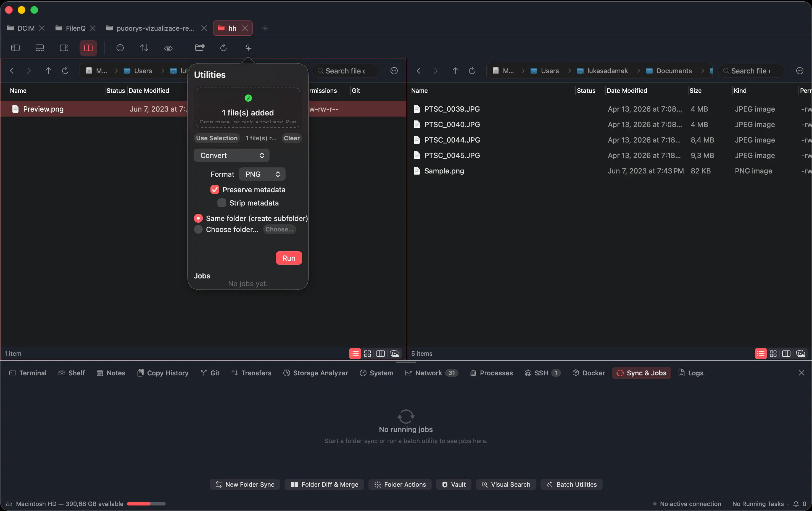This screenshot has height=511, width=812.
Task: Clear the added files list
Action: 292,138
